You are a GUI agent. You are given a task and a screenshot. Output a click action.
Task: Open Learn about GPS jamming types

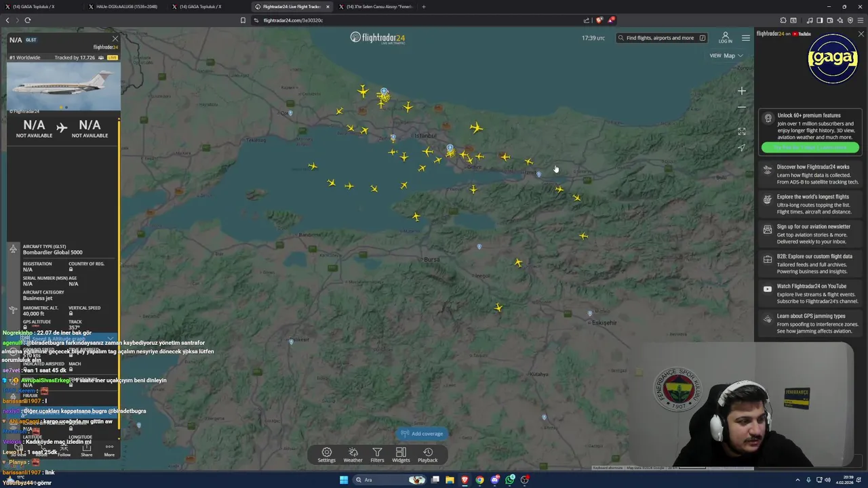point(810,323)
